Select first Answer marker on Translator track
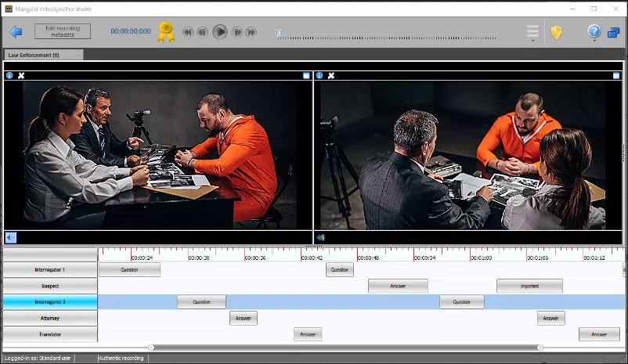628x364 pixels. point(308,334)
